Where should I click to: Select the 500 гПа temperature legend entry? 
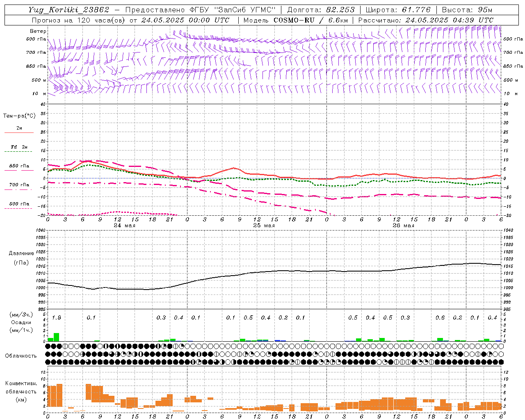tap(19, 204)
